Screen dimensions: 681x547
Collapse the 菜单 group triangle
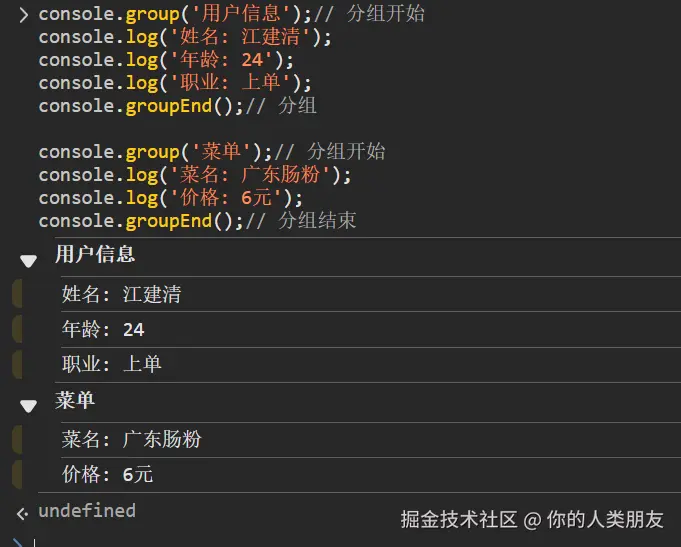(27, 406)
